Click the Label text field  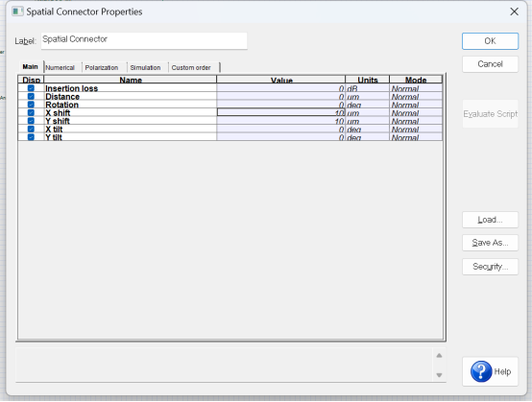(144, 40)
